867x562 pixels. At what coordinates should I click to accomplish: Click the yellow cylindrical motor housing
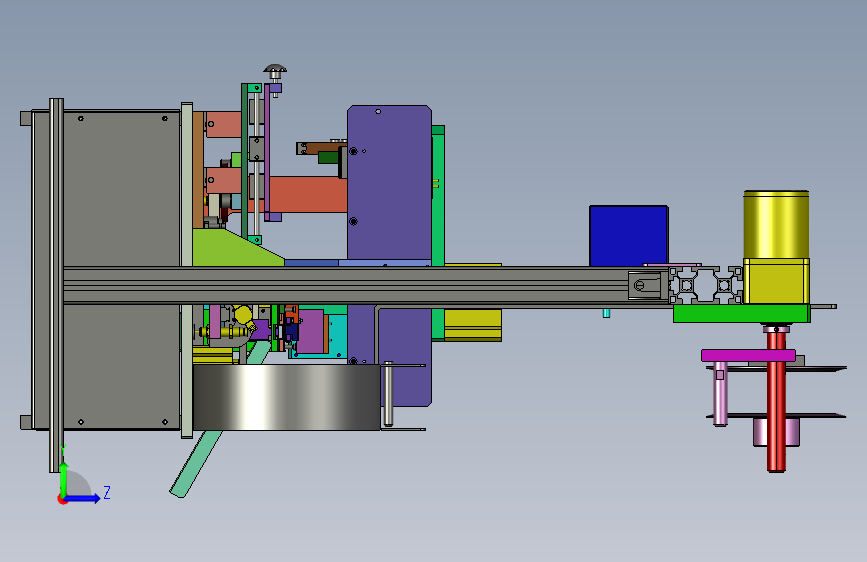[776, 225]
